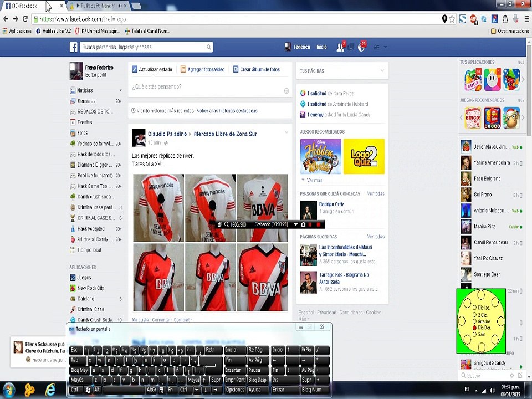Click the search magnifier icon

click(209, 47)
